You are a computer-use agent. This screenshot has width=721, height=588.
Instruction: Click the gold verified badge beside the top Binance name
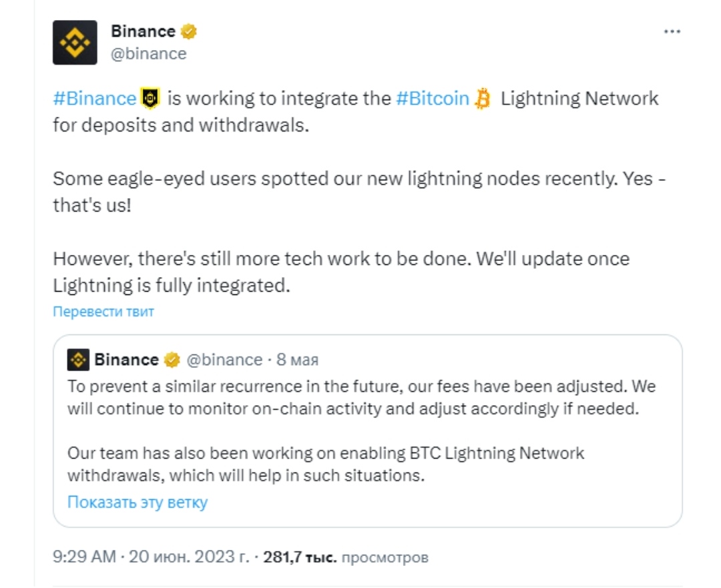189,31
